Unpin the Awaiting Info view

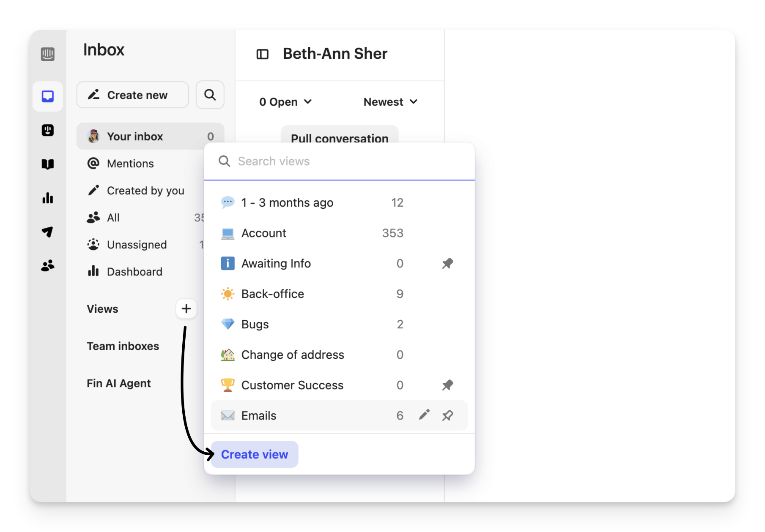click(x=447, y=263)
